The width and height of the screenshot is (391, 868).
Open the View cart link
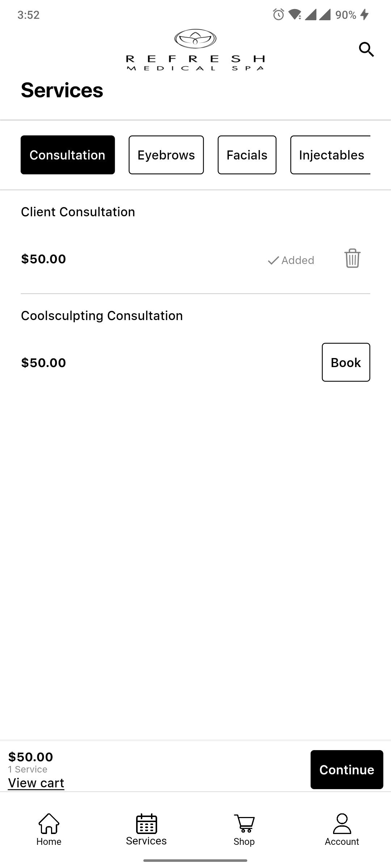pos(36,783)
